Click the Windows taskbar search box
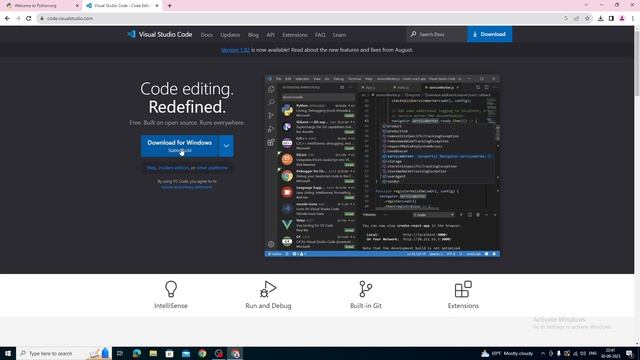This screenshot has height=360, width=640. (x=64, y=353)
